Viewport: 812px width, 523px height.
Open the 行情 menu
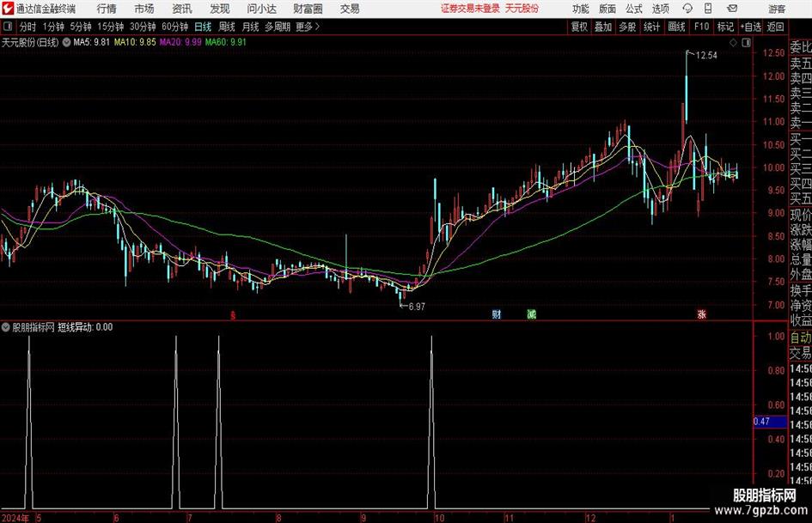pyautogui.click(x=107, y=9)
